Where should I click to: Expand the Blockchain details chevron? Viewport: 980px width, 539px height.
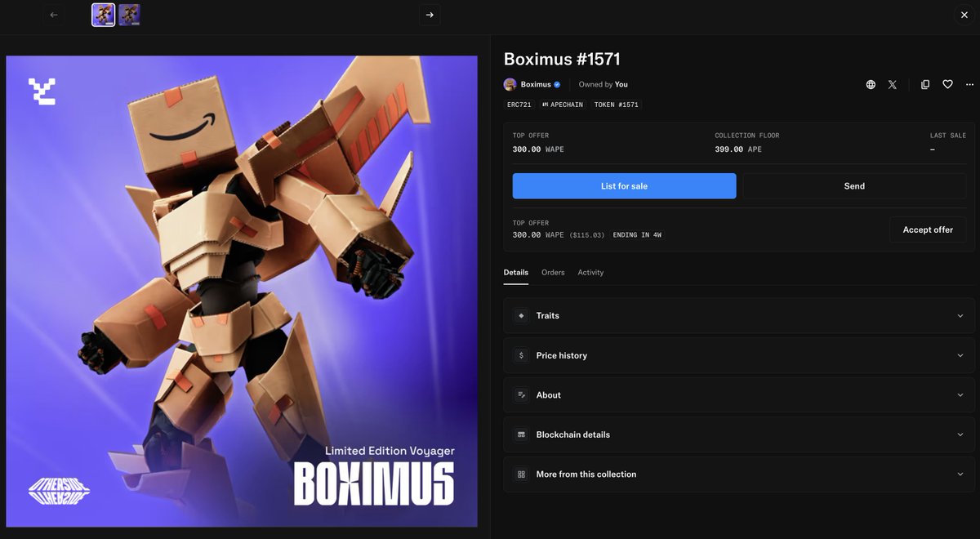point(960,434)
